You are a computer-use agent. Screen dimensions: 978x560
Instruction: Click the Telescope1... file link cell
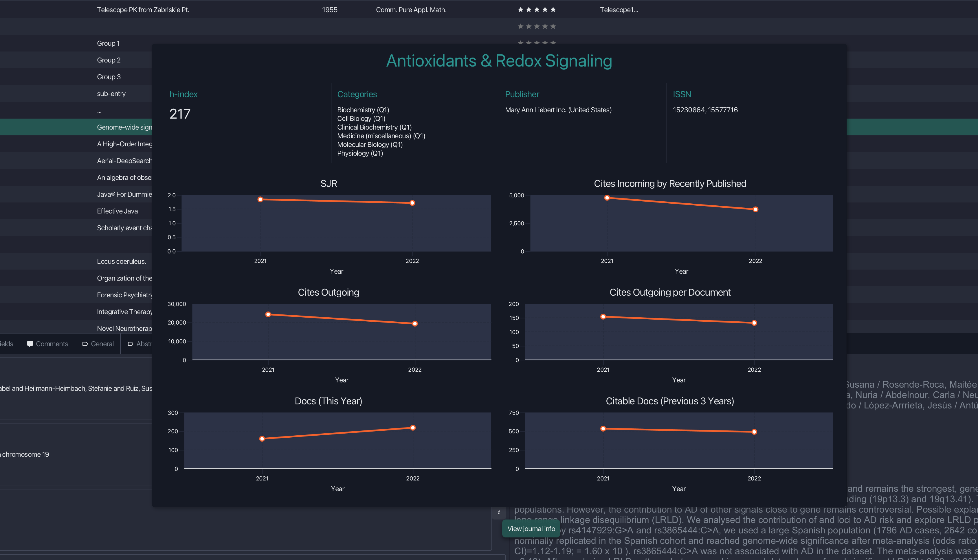[619, 10]
